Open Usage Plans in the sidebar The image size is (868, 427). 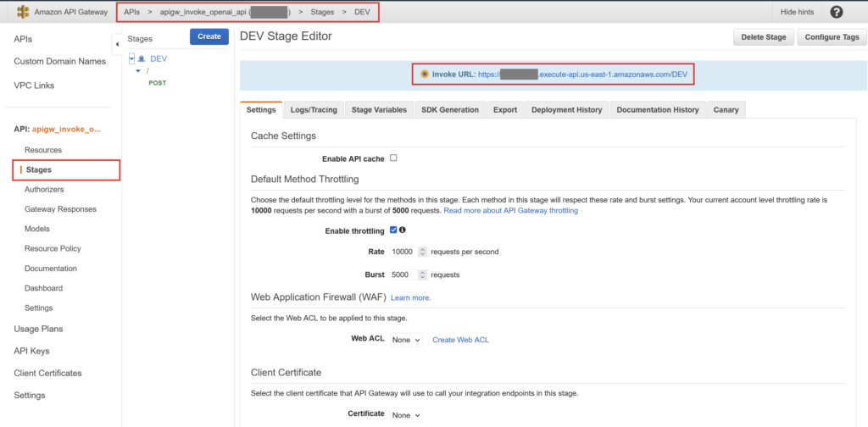[38, 329]
